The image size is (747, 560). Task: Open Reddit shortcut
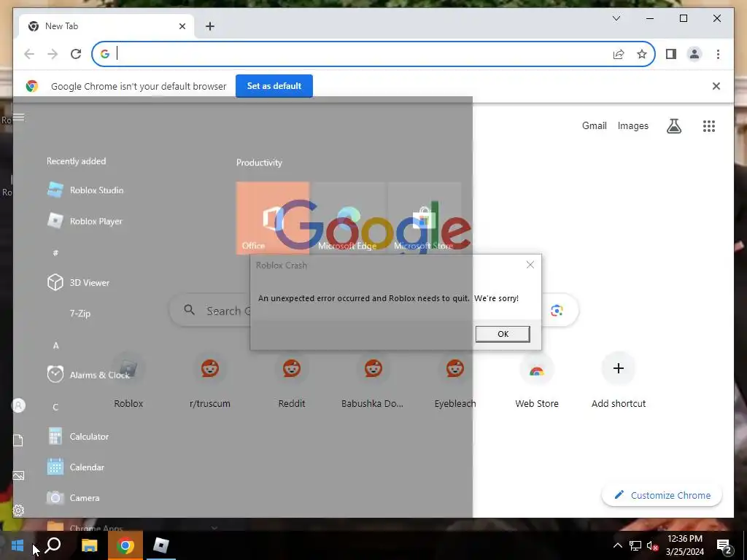tap(292, 381)
